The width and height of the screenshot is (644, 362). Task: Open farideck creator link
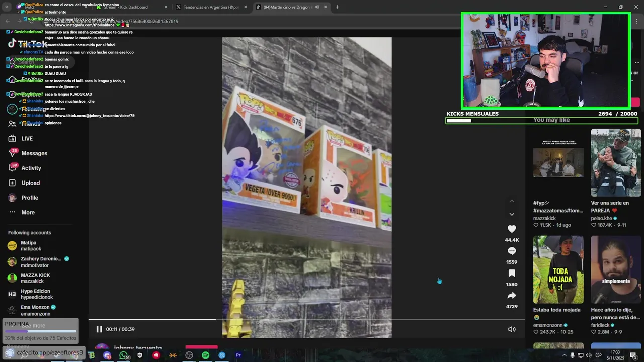(x=603, y=325)
